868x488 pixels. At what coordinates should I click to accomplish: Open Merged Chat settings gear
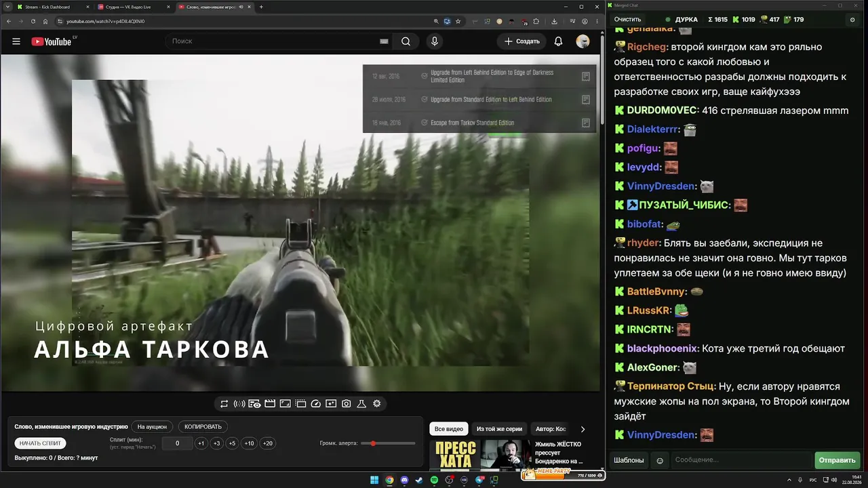852,20
